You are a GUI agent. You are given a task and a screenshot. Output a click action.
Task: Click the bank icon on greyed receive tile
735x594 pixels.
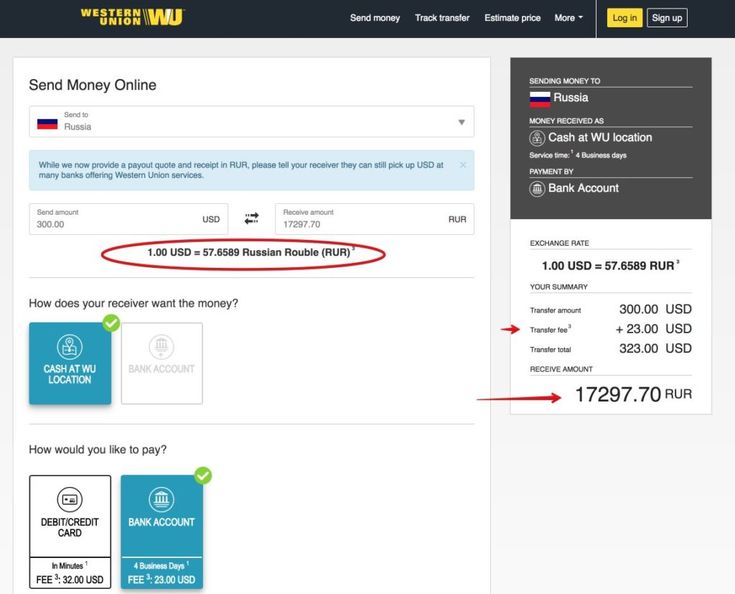pos(162,346)
